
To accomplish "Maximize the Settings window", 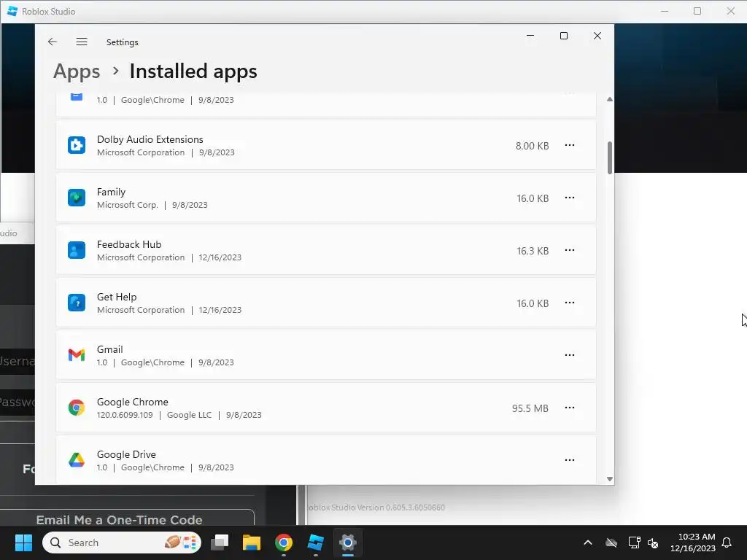I will pos(564,36).
